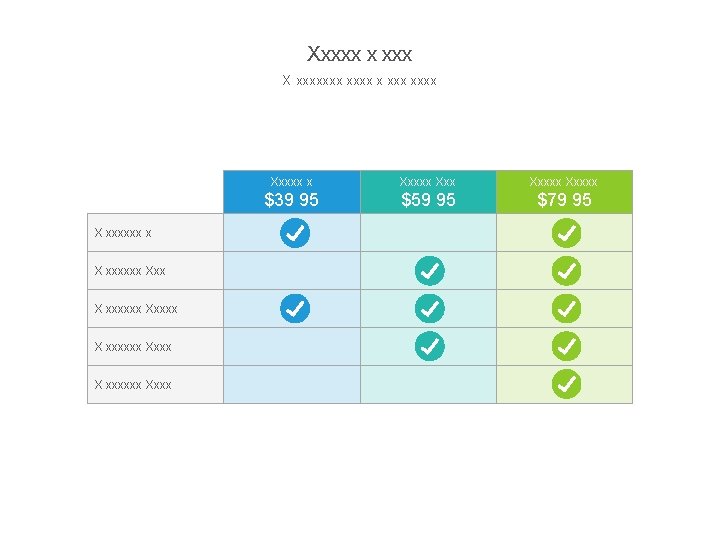Click the last feature row label
720x540 pixels.
133,385
